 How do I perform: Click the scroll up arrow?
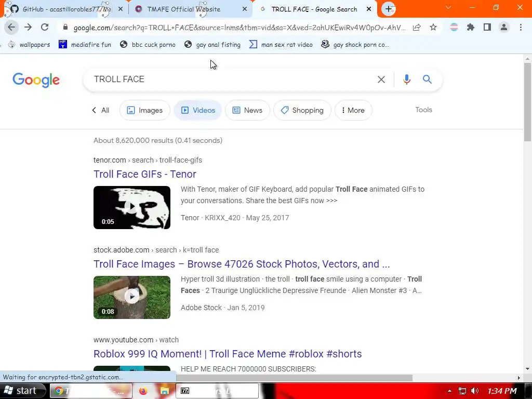[527, 58]
